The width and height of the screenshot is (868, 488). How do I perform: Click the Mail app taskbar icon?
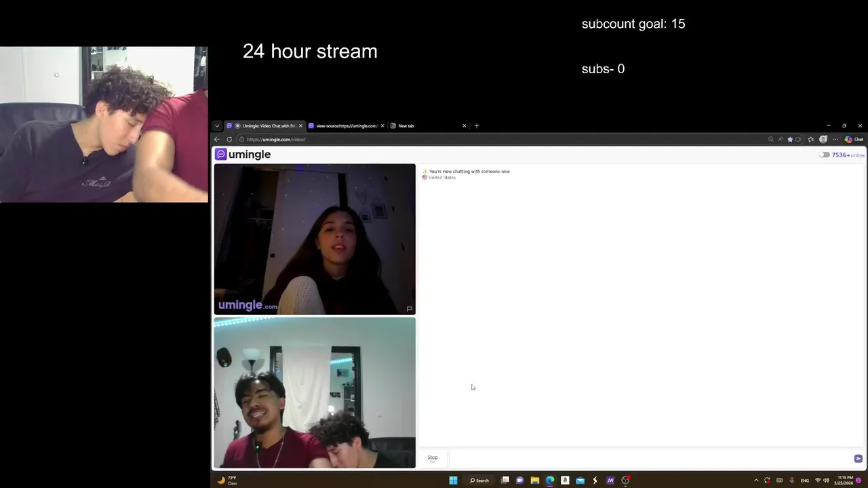[x=580, y=481]
